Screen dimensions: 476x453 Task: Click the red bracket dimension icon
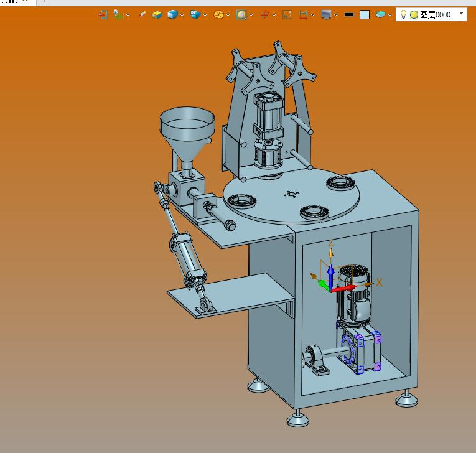click(303, 14)
